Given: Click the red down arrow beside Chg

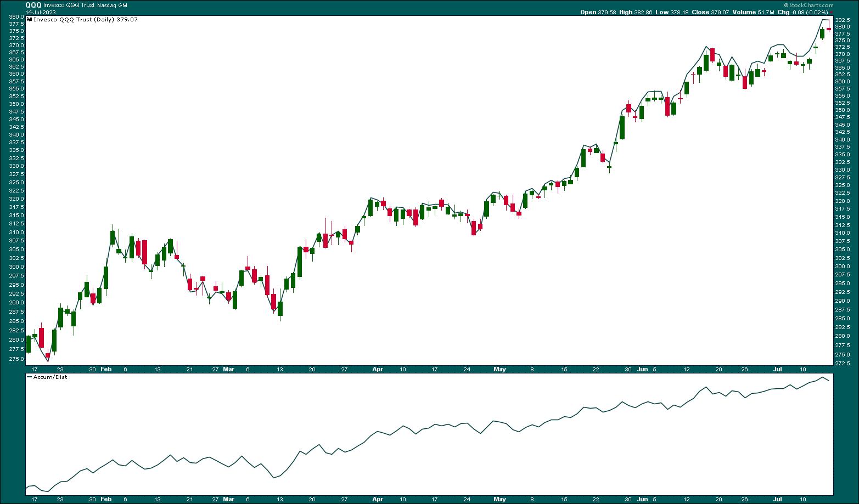Looking at the screenshot, I should (831, 12).
